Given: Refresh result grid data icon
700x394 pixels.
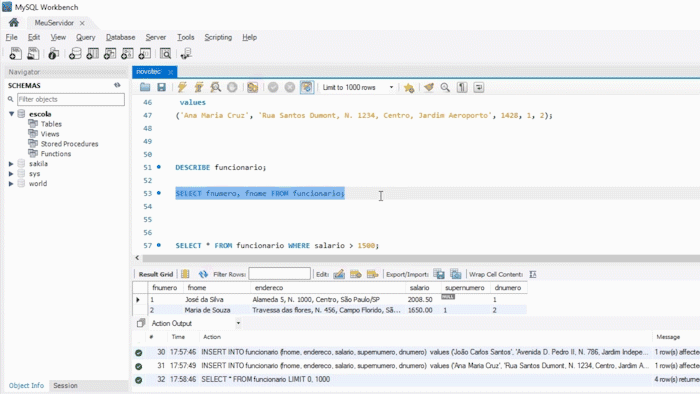Looking at the screenshot, I should click(203, 274).
